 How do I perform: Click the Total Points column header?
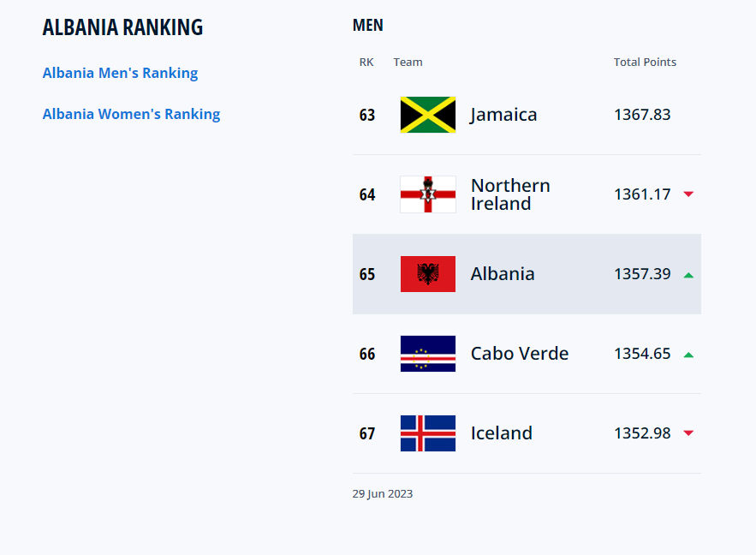point(645,62)
